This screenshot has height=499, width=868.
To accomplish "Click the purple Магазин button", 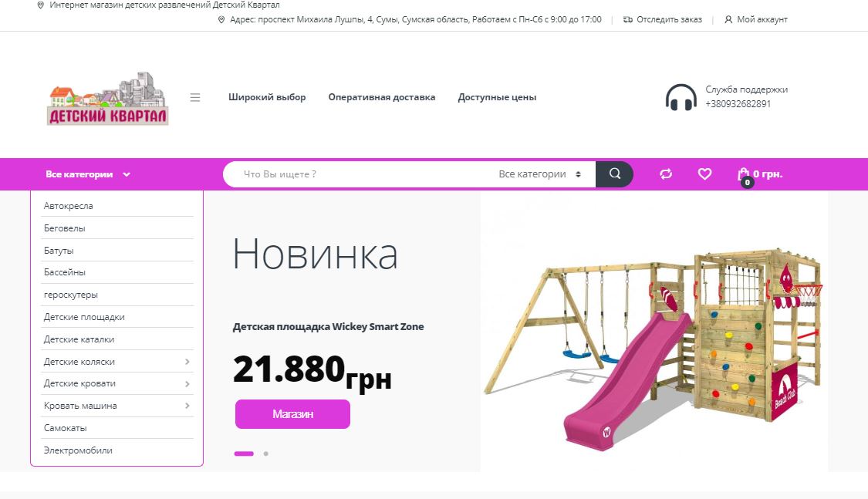I will [x=293, y=414].
